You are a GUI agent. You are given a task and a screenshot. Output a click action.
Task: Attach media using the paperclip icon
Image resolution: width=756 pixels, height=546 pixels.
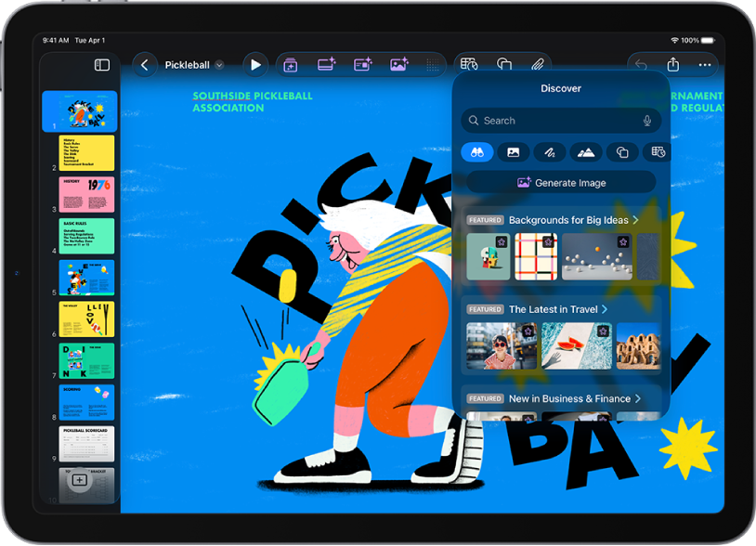coord(538,65)
